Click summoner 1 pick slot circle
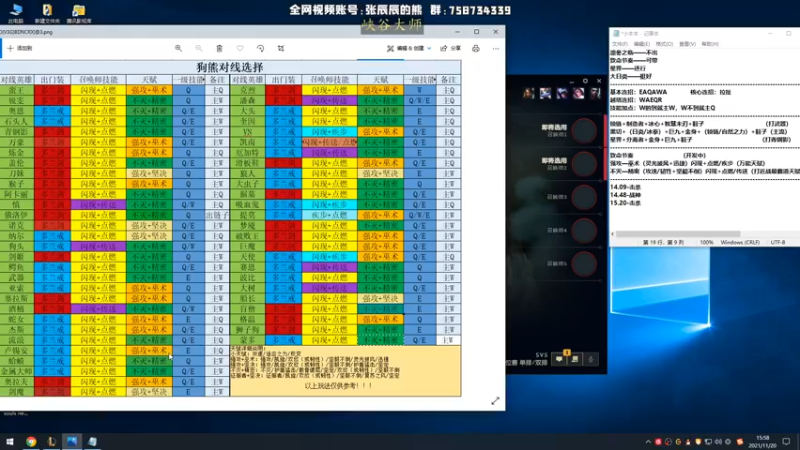 click(x=584, y=131)
